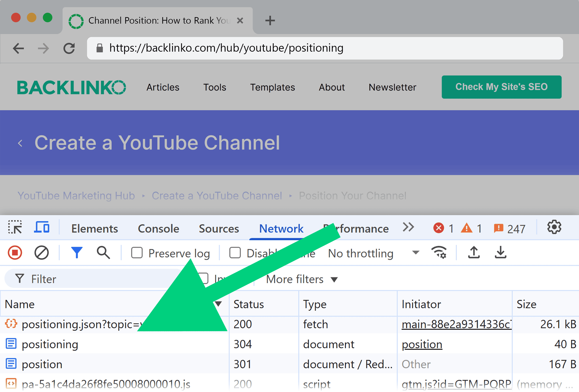Open the Newsletter nav item
The height and width of the screenshot is (392, 579).
coord(392,88)
